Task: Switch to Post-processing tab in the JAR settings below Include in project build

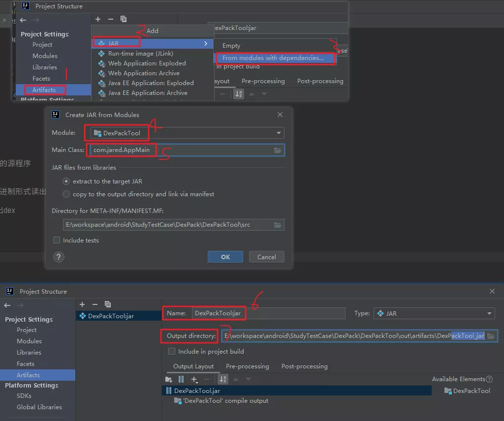Action: 304,366
